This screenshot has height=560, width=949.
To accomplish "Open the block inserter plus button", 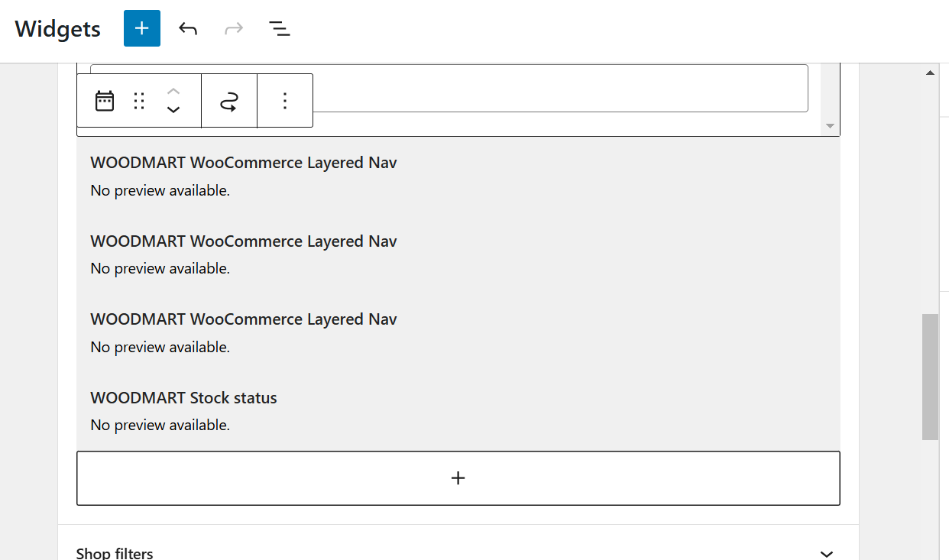I will (142, 28).
